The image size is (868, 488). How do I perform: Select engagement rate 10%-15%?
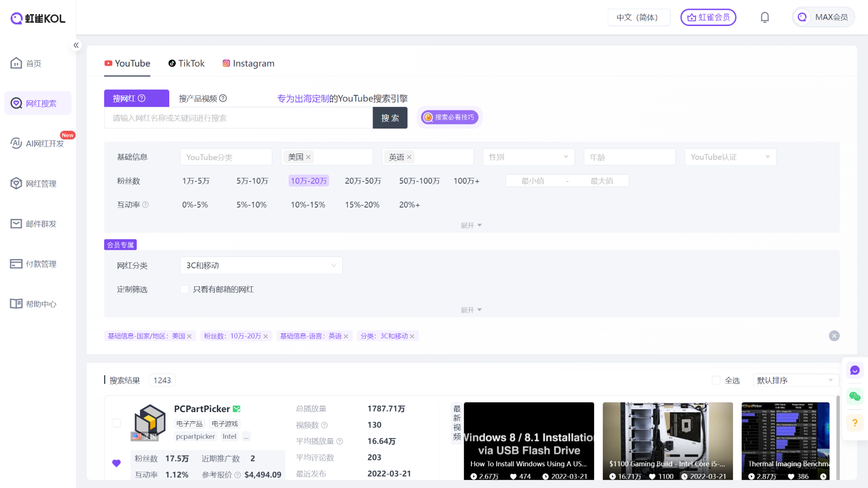pos(308,204)
